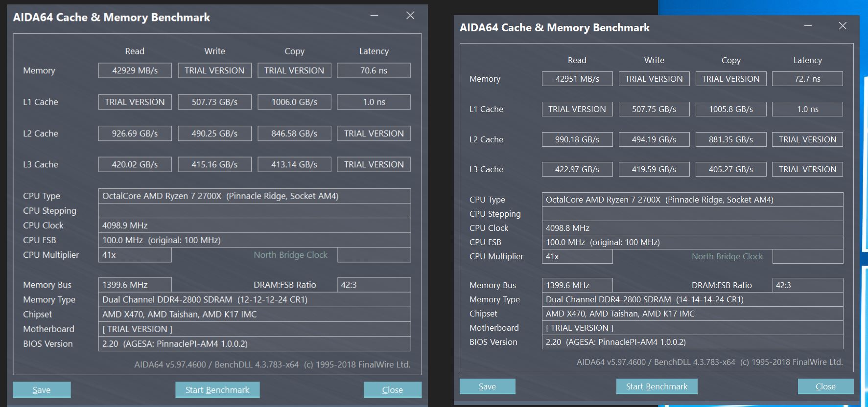868x407 pixels.
Task: Click L2 Cache Write 494.19 GB/s
Action: pos(654,139)
